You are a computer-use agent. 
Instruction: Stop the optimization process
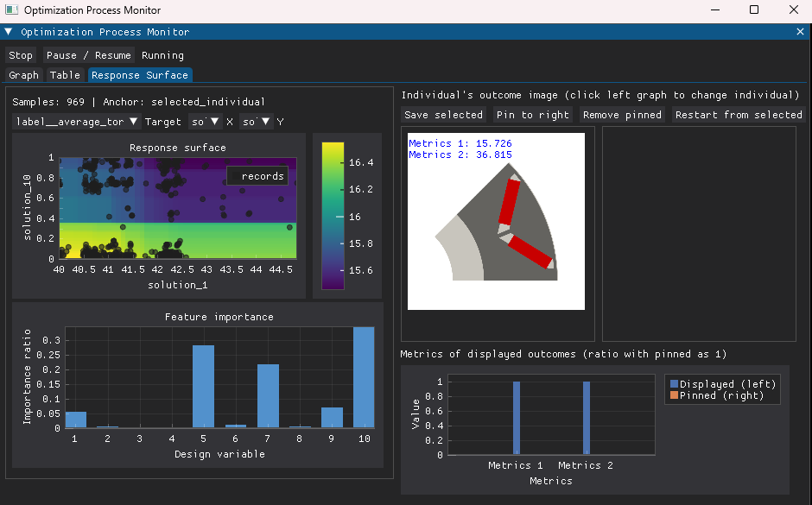(21, 55)
